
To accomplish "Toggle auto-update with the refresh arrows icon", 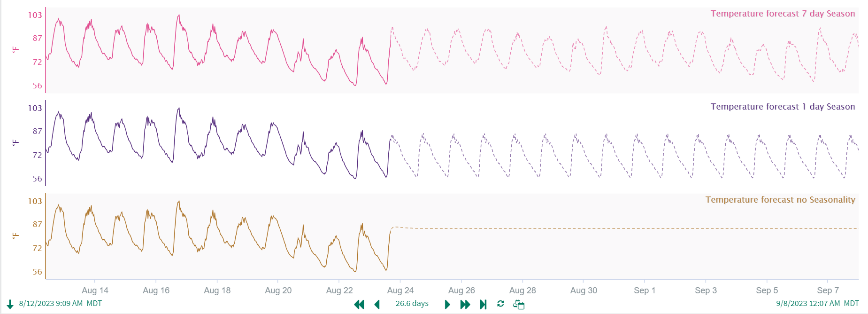I will click(500, 304).
